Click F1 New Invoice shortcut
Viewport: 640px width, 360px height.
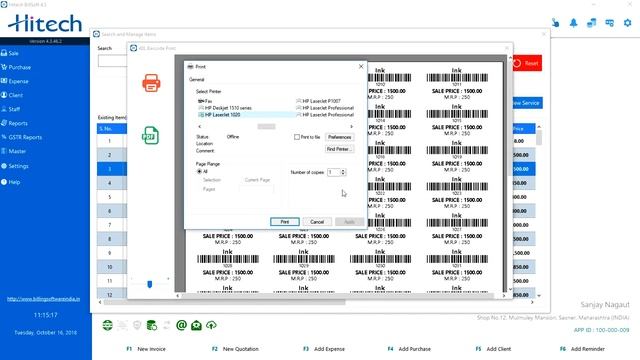[x=146, y=349]
